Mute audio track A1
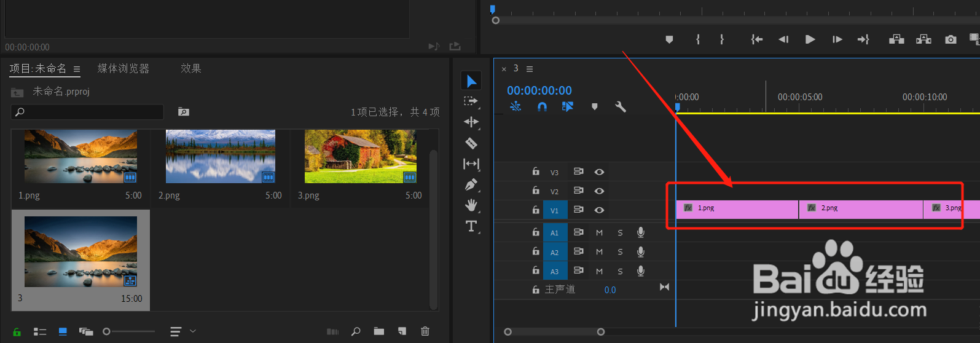Viewport: 980px width, 343px height. coord(599,233)
